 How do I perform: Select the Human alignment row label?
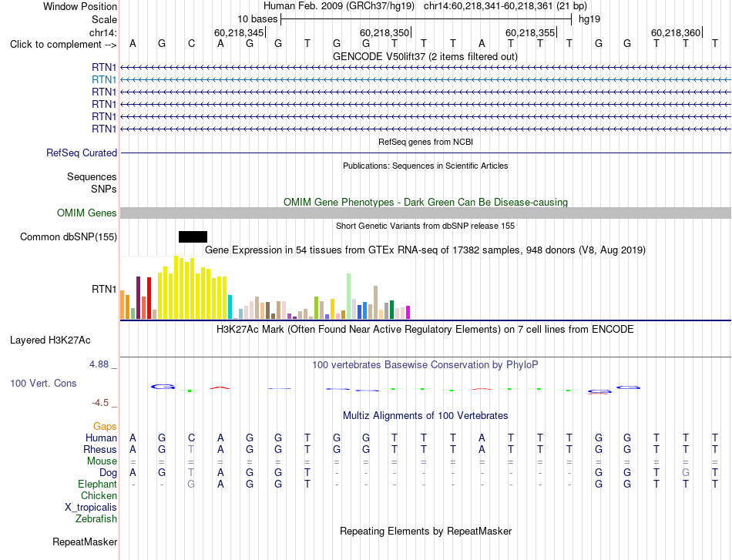pyautogui.click(x=101, y=438)
